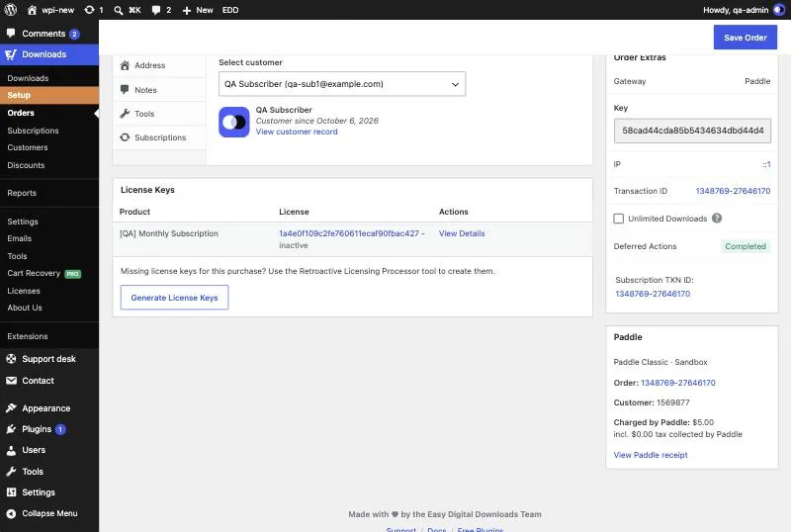The height and width of the screenshot is (532, 791).
Task: Click the [QA] Monthly Subscription product
Action: tap(168, 233)
